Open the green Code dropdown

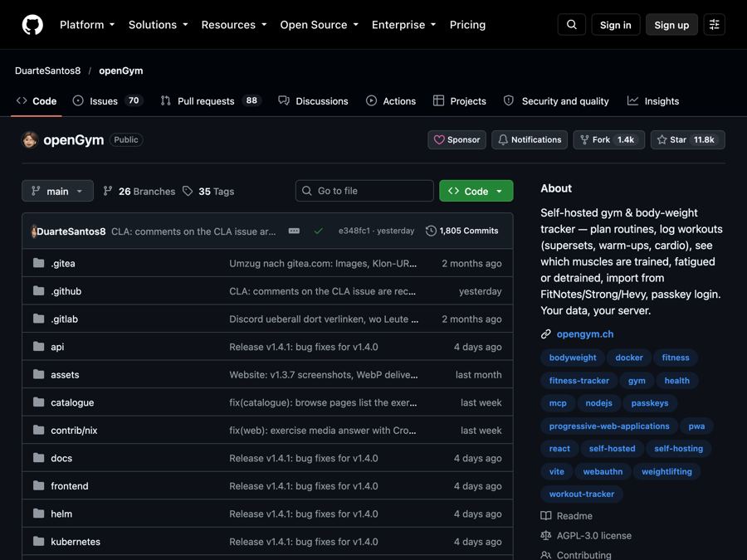coord(476,191)
